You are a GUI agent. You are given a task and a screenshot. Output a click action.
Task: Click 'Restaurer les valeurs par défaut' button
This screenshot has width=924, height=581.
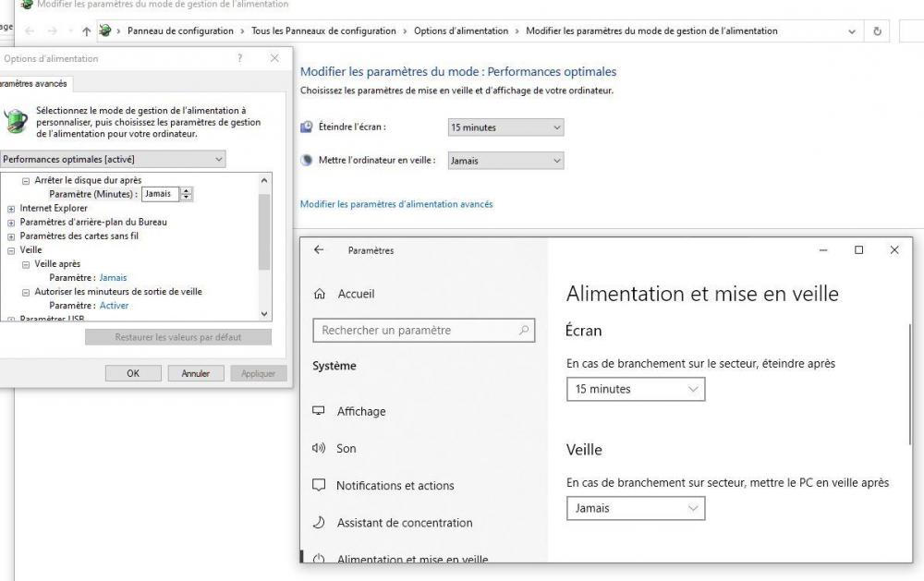click(x=178, y=337)
